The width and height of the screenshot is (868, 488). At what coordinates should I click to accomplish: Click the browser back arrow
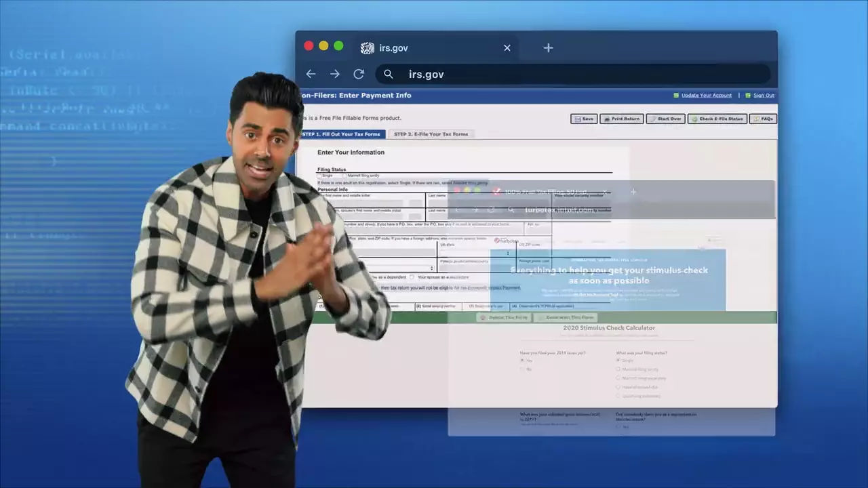pyautogui.click(x=311, y=74)
